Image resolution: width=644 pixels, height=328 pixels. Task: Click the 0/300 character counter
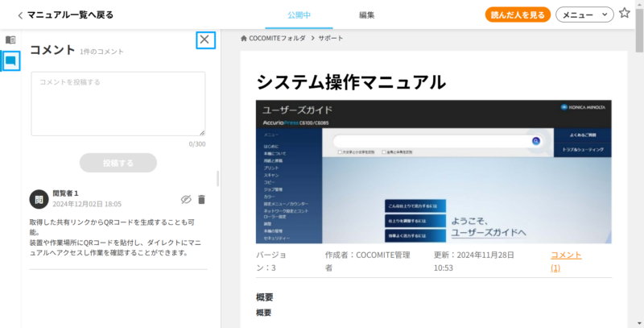tap(197, 144)
